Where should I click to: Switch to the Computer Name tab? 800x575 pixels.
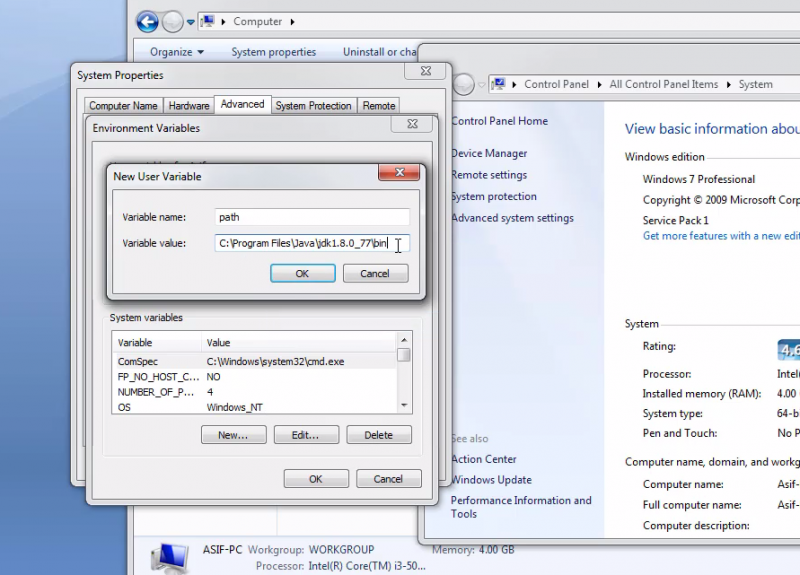123,106
